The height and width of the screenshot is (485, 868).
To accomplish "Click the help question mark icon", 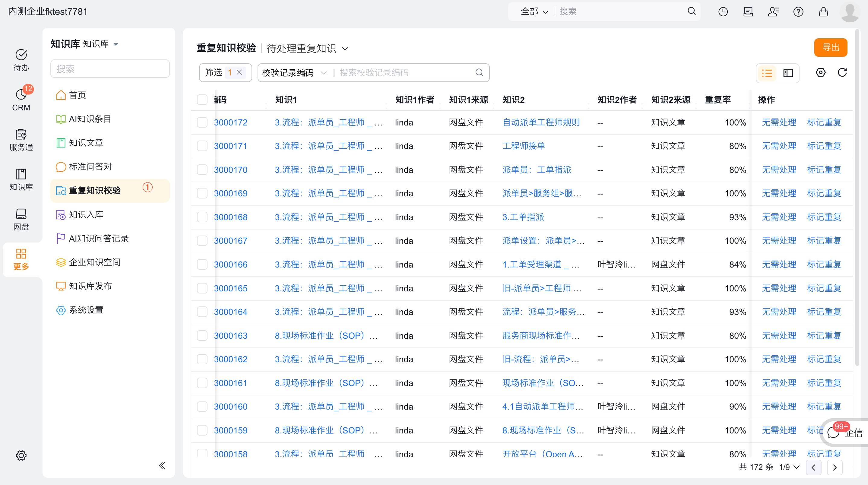I will pos(798,12).
